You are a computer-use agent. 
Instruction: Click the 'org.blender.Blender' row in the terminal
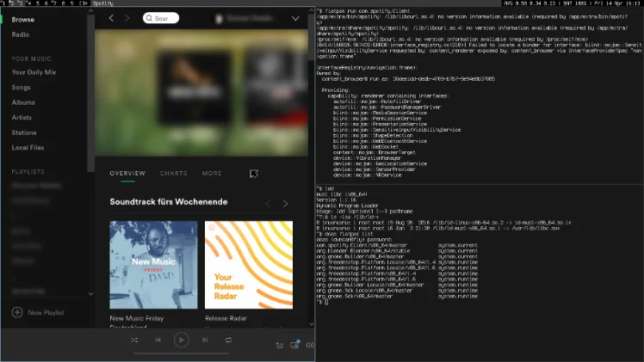pyautogui.click(x=397, y=251)
